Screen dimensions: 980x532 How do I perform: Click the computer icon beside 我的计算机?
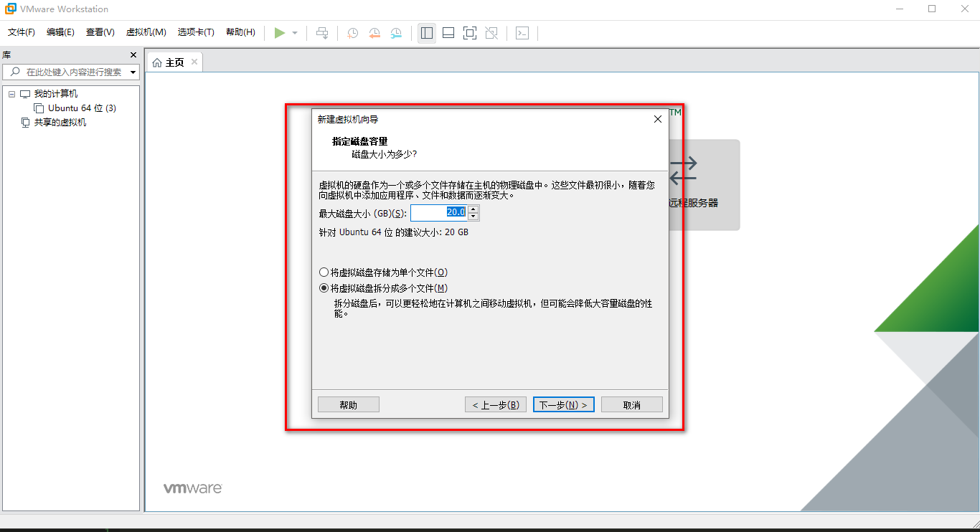[25, 94]
